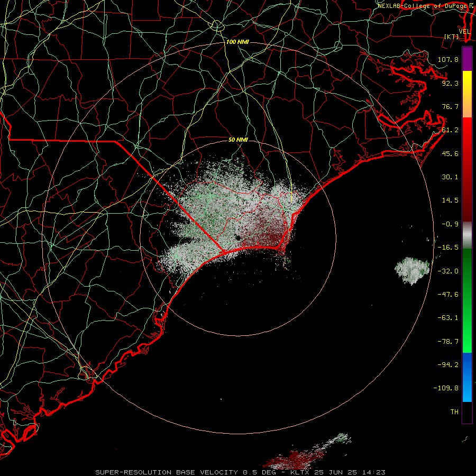Click the -0.9 velocity scale value
This screenshot has width=476, height=476.
point(450,224)
